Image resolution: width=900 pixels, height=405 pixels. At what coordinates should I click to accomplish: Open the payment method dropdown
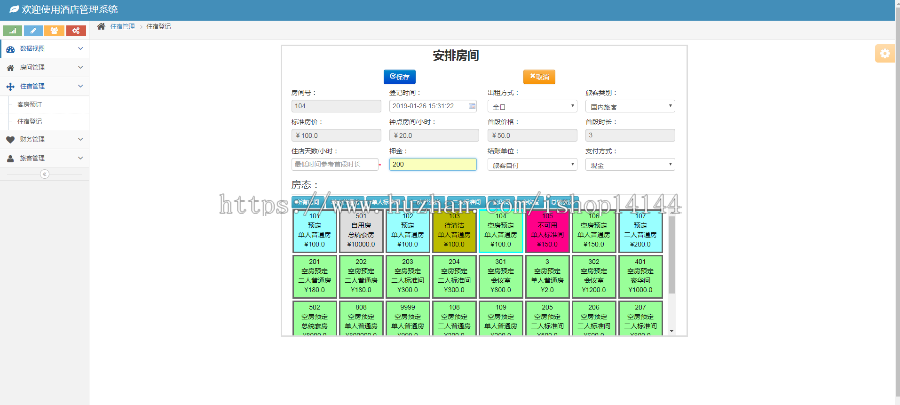click(x=630, y=165)
